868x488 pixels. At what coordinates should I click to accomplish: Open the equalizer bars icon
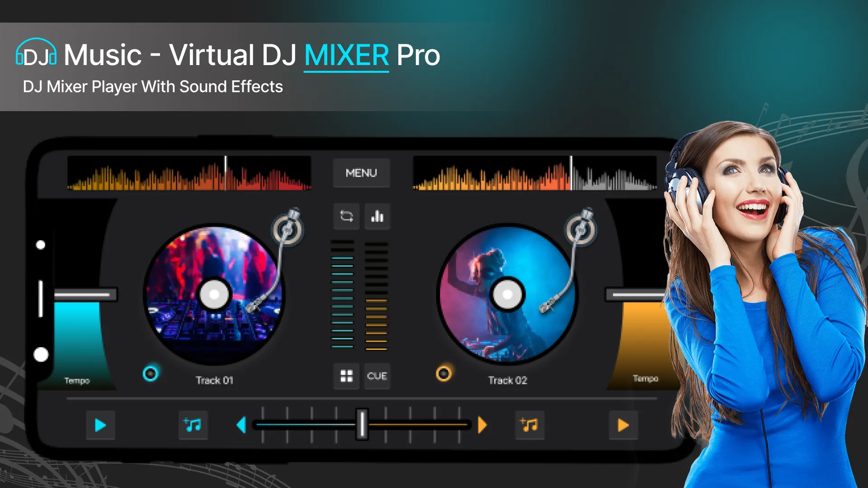click(x=377, y=216)
